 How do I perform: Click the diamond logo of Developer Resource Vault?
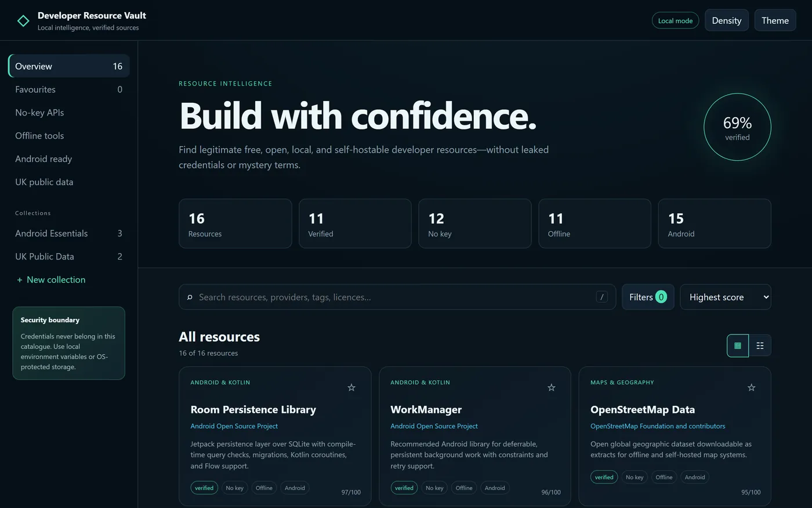pyautogui.click(x=23, y=21)
